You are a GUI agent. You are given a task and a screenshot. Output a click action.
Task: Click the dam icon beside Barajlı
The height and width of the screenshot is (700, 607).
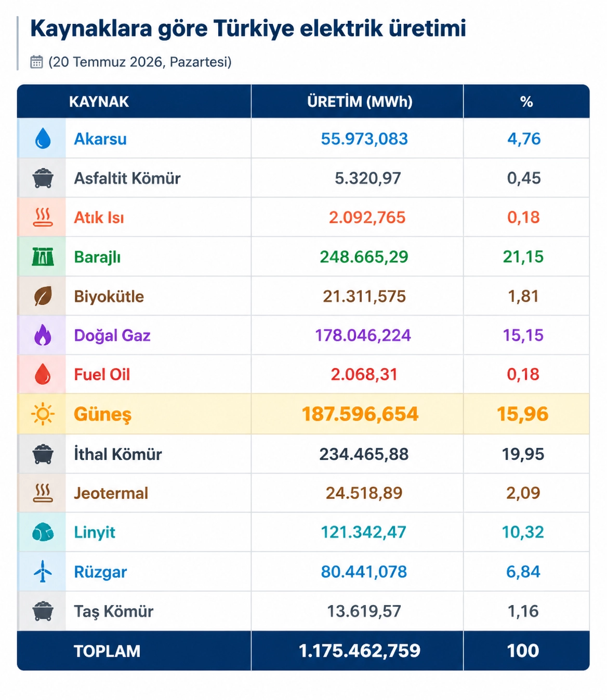(x=43, y=257)
